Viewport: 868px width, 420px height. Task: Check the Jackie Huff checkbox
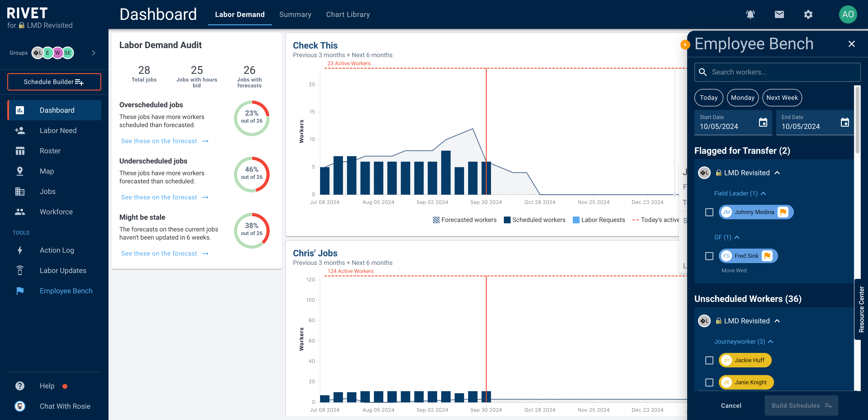click(709, 360)
